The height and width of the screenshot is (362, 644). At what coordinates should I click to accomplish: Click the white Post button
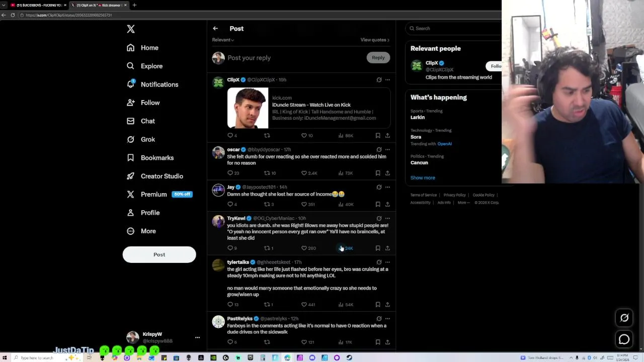[x=159, y=254]
